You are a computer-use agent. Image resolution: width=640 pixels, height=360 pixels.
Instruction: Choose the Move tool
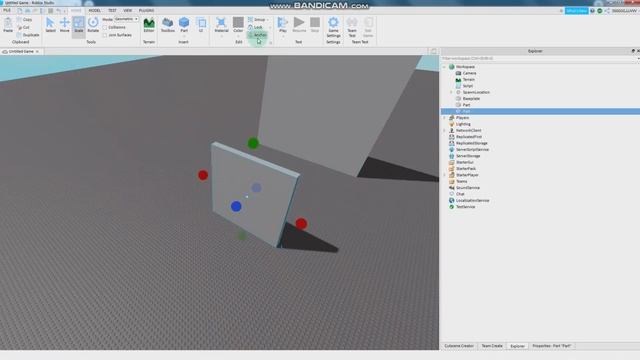click(64, 25)
